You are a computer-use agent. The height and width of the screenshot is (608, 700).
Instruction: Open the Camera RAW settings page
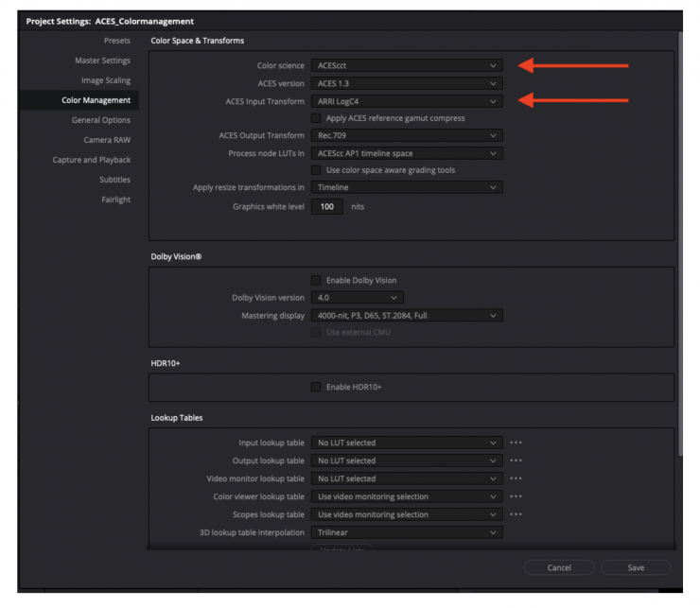(106, 140)
